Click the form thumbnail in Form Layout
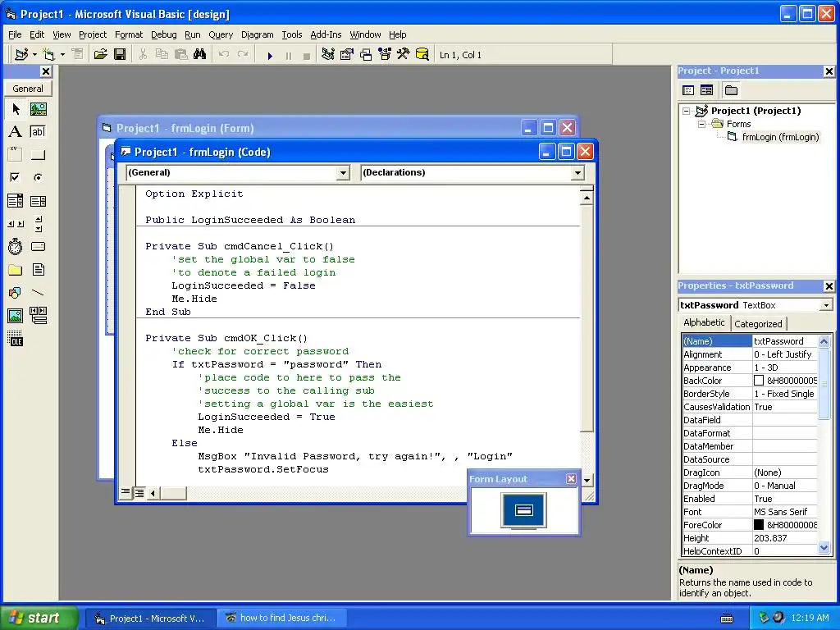840x630 pixels. pos(524,509)
